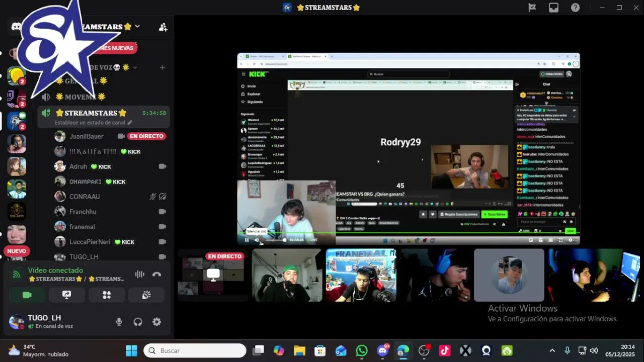Open Discord direct messages home icon
Viewport: 644px width, 362px height.
click(17, 27)
